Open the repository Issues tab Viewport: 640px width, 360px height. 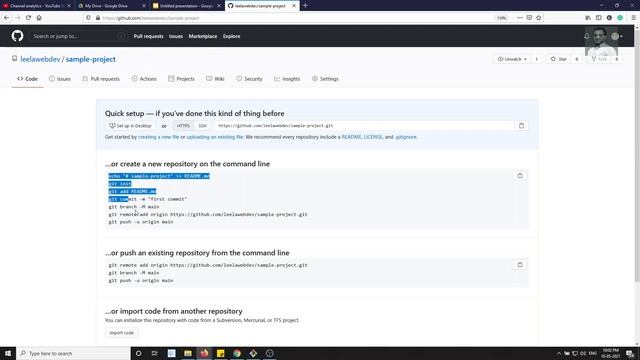point(60,79)
